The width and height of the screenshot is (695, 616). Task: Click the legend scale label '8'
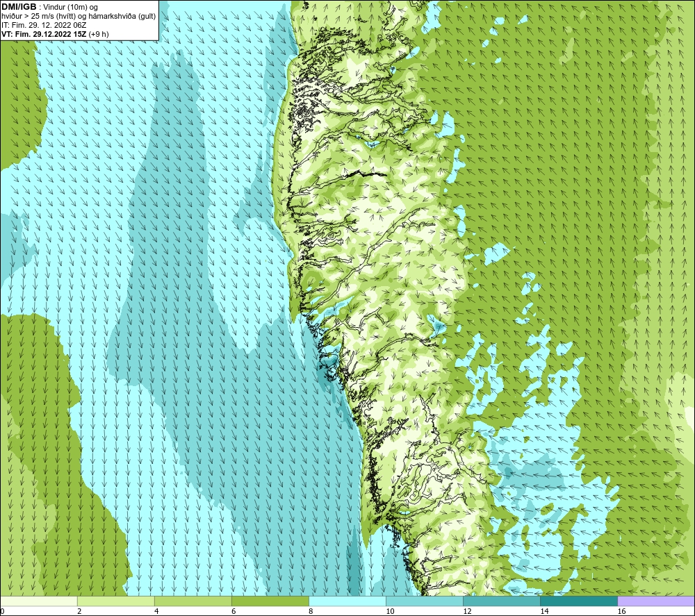coord(311,611)
